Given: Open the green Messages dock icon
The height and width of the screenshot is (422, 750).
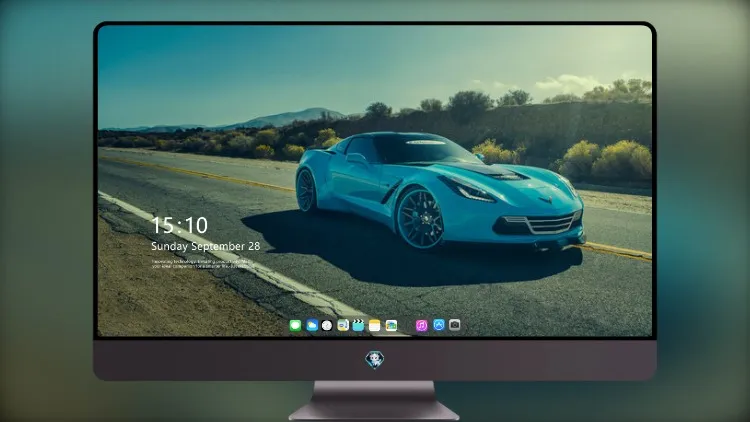Looking at the screenshot, I should (296, 326).
